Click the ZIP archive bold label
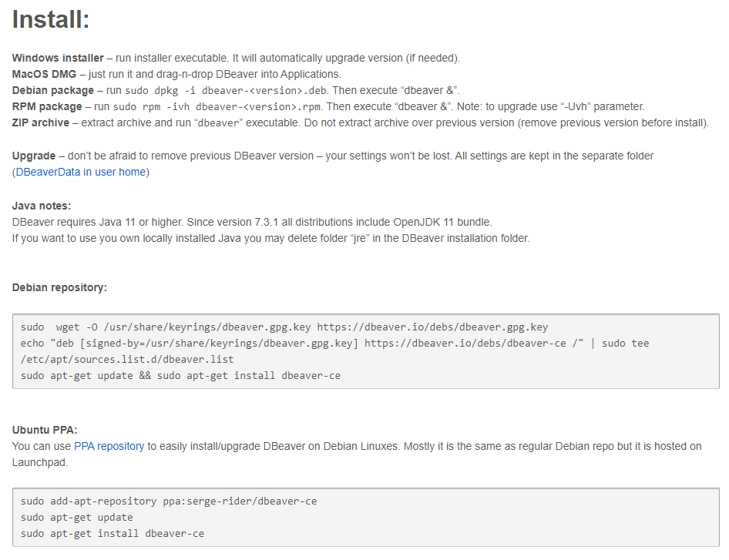This screenshot has height=560, width=729. click(40, 122)
